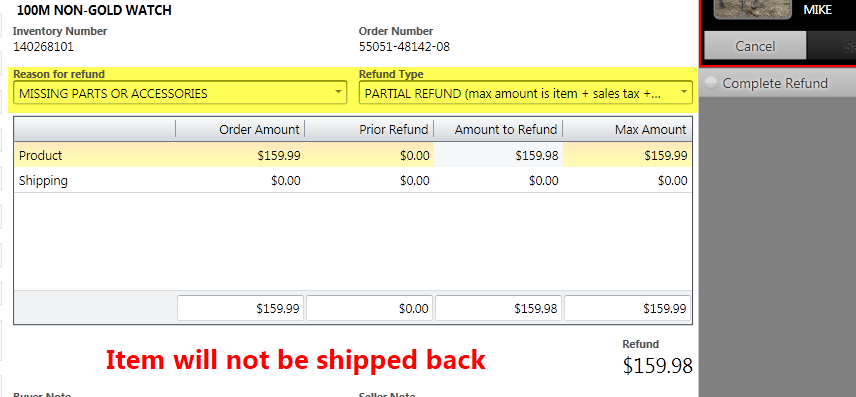Click the Cancel button
The width and height of the screenshot is (856, 397).
click(755, 45)
